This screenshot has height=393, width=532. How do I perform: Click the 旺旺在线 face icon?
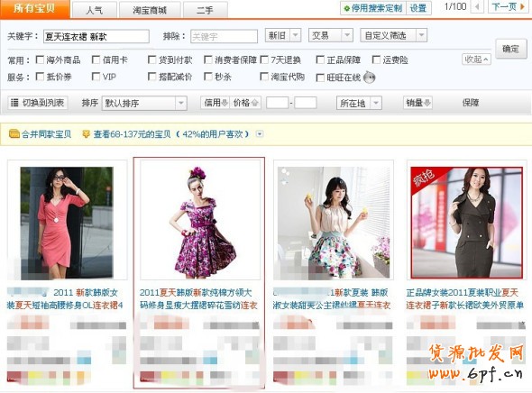coord(369,78)
